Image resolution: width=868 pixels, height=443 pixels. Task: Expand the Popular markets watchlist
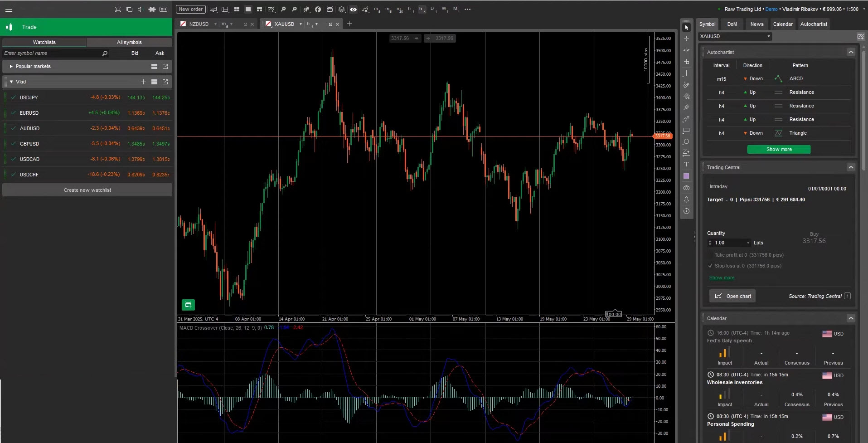11,66
